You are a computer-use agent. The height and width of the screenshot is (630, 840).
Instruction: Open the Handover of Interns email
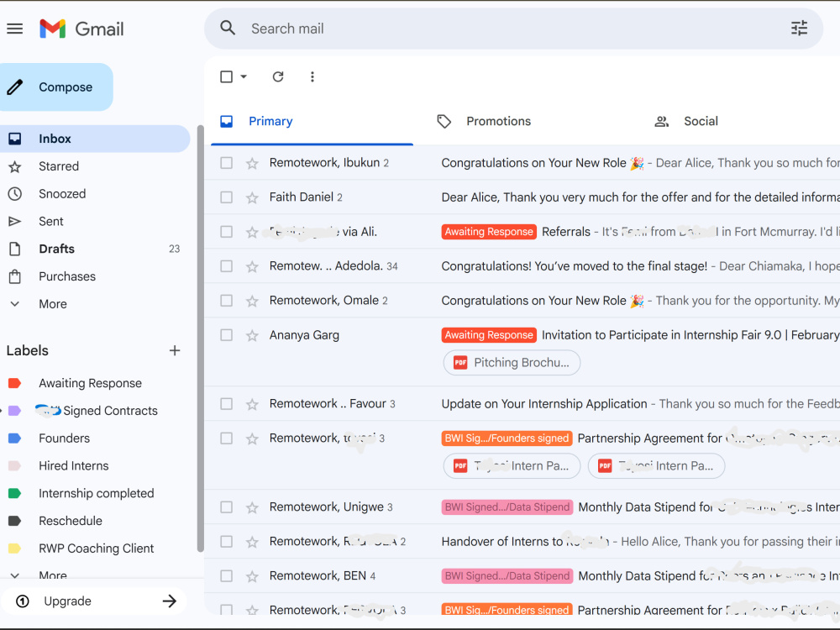point(522,542)
